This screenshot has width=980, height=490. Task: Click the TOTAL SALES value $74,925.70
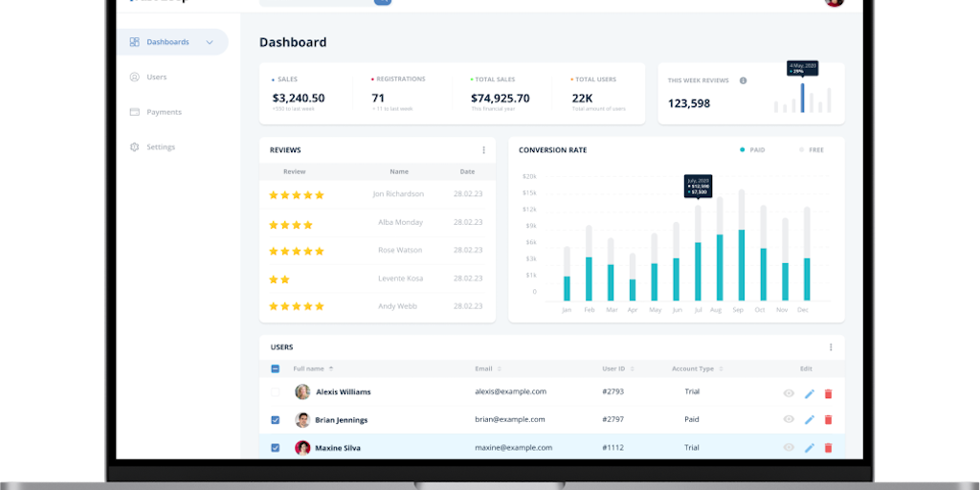click(x=500, y=99)
